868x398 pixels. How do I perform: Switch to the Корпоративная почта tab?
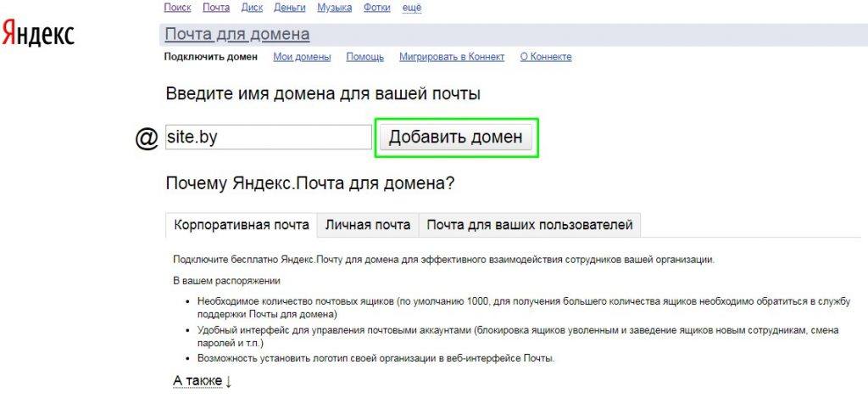click(242, 225)
